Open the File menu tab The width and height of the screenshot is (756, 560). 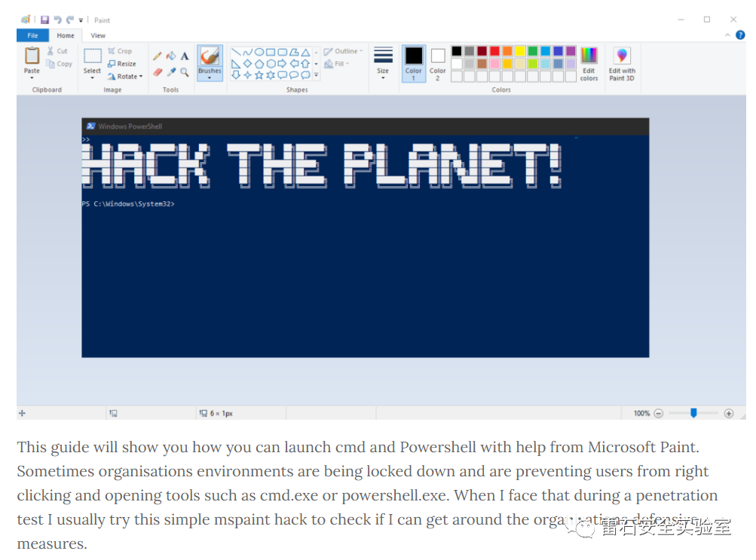32,35
